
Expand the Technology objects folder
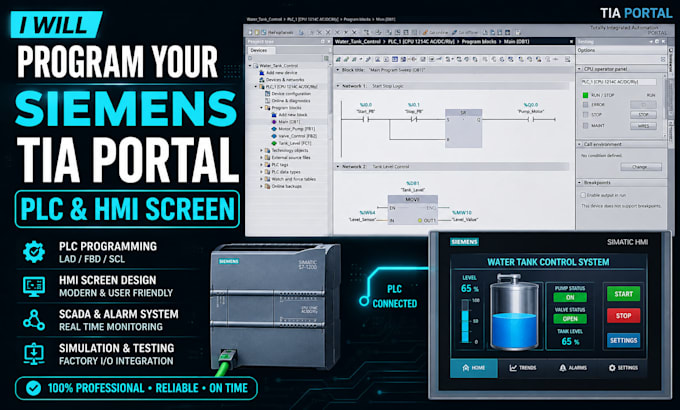pyautogui.click(x=262, y=150)
